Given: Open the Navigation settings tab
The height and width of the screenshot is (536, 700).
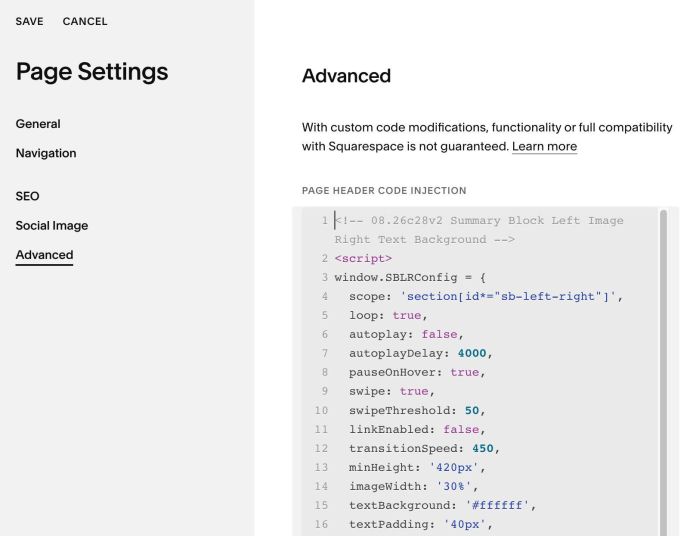Looking at the screenshot, I should pyautogui.click(x=46, y=153).
